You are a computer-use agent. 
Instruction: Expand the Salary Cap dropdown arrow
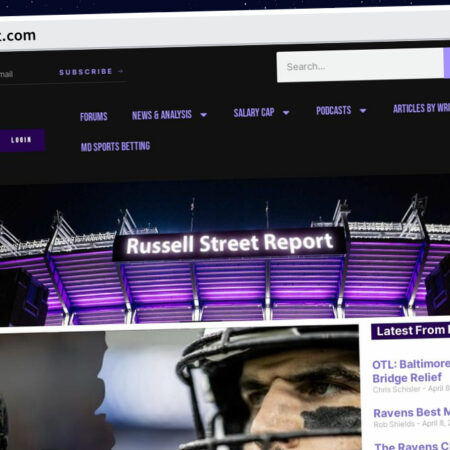pos(286,113)
